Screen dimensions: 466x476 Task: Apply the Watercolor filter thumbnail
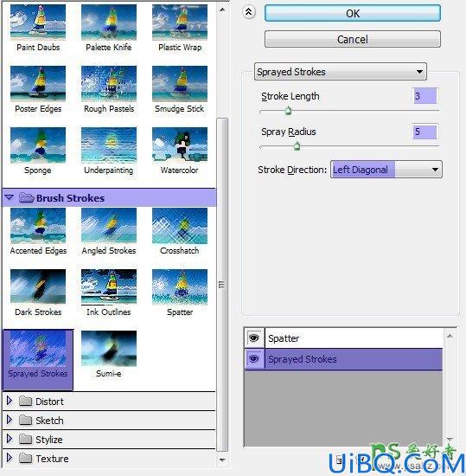(x=180, y=145)
